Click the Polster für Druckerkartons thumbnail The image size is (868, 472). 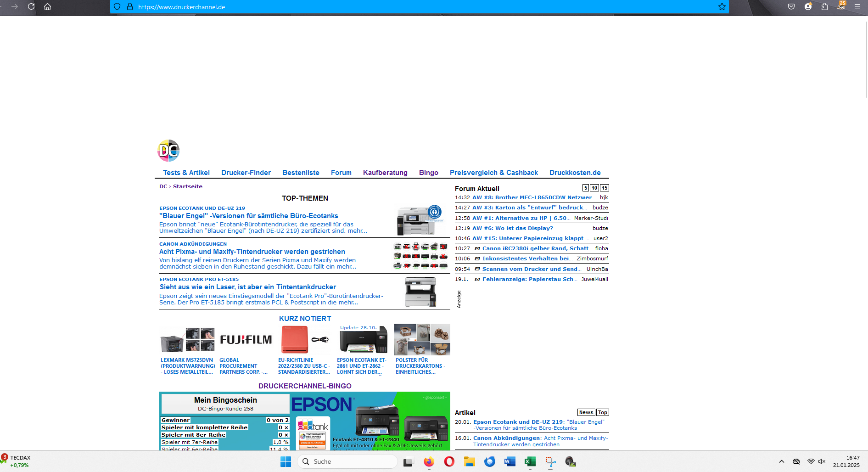[422, 340]
